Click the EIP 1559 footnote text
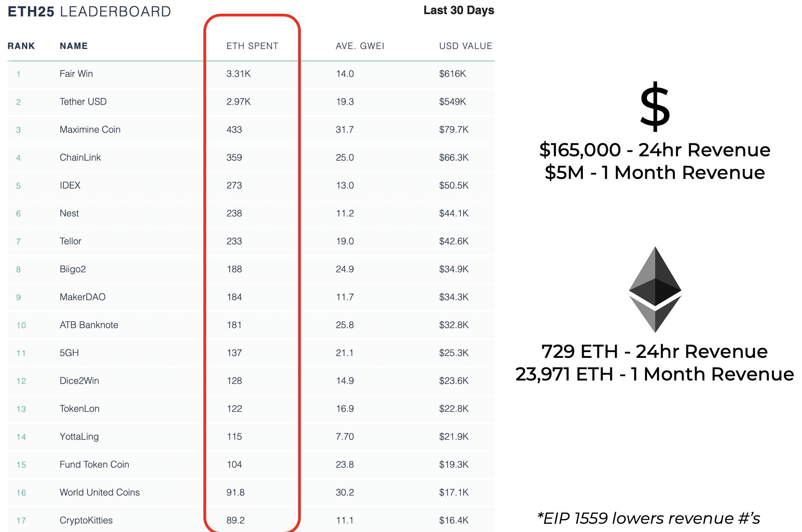The width and height of the screenshot is (802, 532). tap(649, 518)
